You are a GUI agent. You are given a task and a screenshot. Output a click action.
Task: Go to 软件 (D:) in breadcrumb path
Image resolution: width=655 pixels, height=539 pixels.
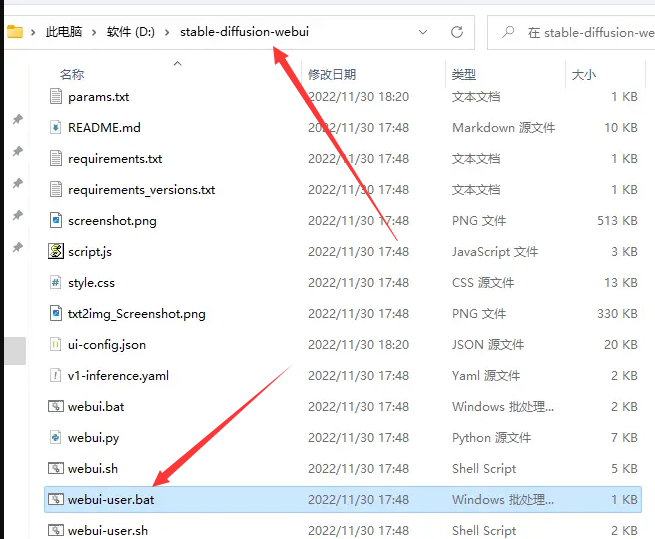133,32
